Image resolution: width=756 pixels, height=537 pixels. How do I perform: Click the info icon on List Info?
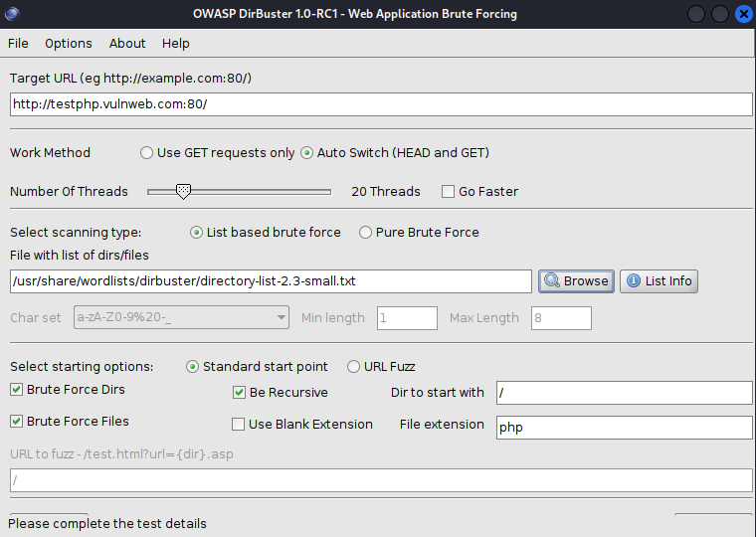click(x=633, y=280)
